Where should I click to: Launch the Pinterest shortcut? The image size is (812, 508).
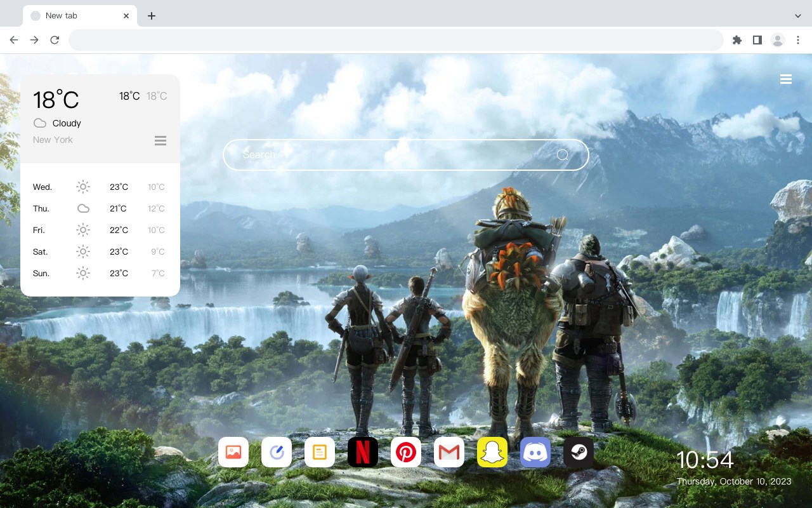pos(406,452)
